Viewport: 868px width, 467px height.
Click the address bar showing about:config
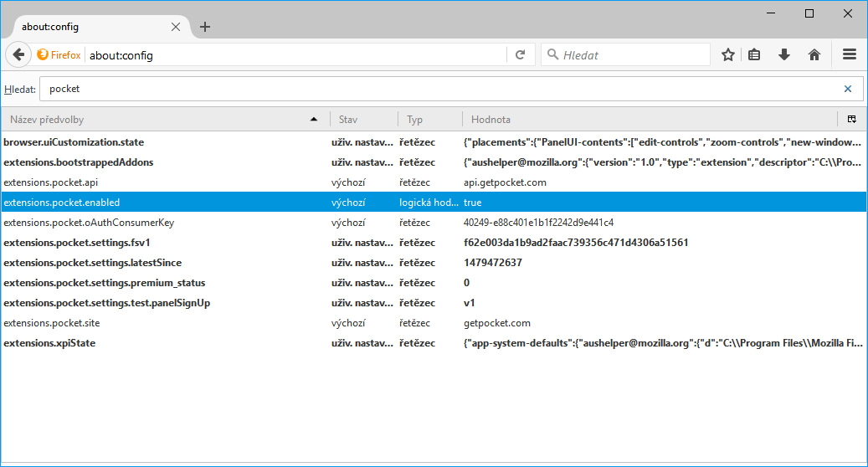296,54
